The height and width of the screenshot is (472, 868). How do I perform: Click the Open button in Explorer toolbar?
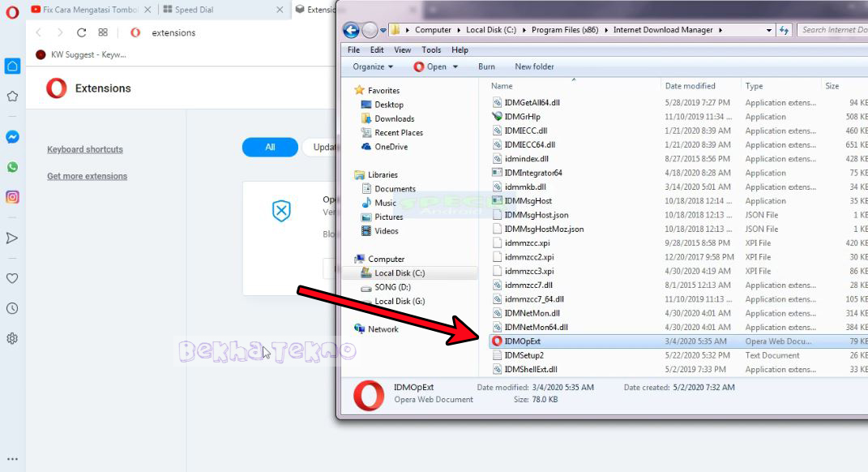430,67
